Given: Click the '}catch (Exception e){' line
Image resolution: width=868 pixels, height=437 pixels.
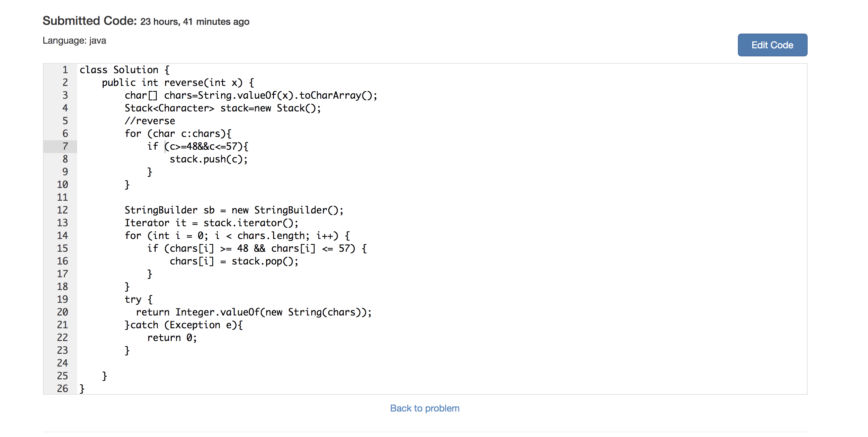Looking at the screenshot, I should tap(184, 325).
